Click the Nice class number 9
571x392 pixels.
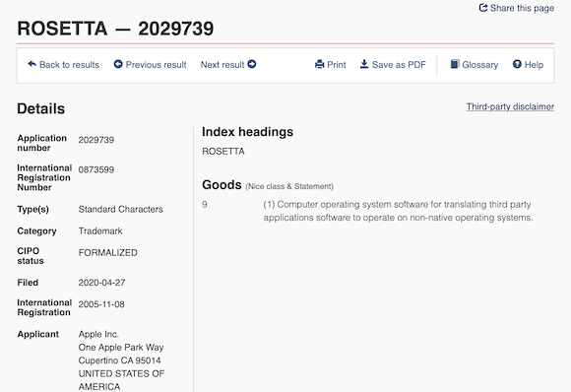[205, 205]
